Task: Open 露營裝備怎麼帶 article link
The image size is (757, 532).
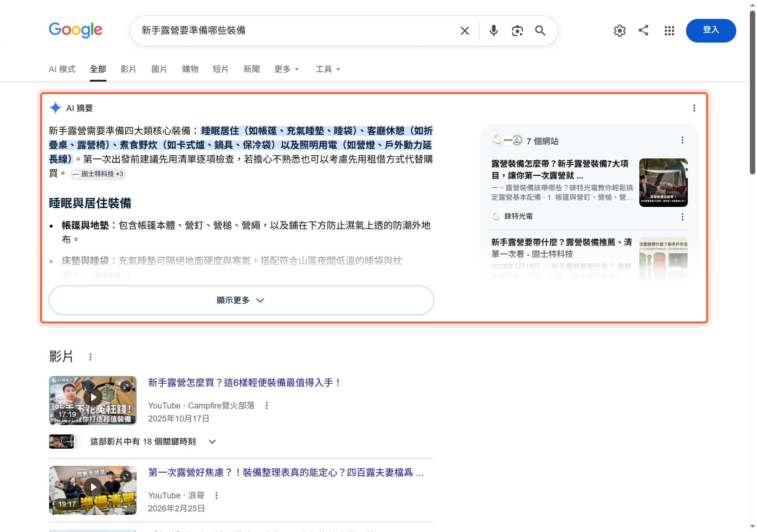Action: [559, 169]
